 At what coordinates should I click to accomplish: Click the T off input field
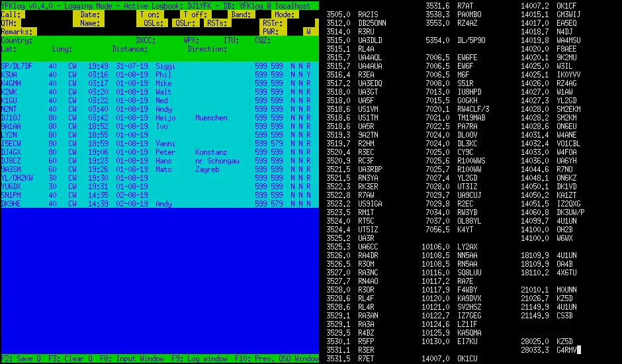click(220, 15)
